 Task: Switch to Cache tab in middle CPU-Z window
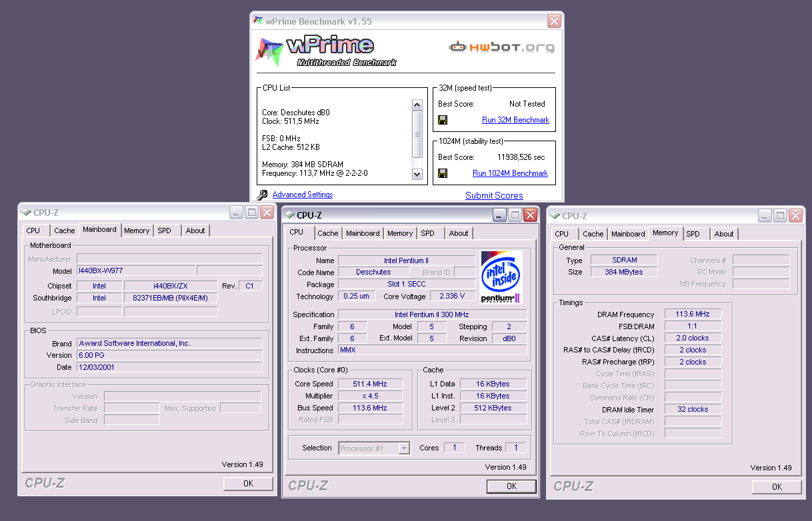(328, 233)
